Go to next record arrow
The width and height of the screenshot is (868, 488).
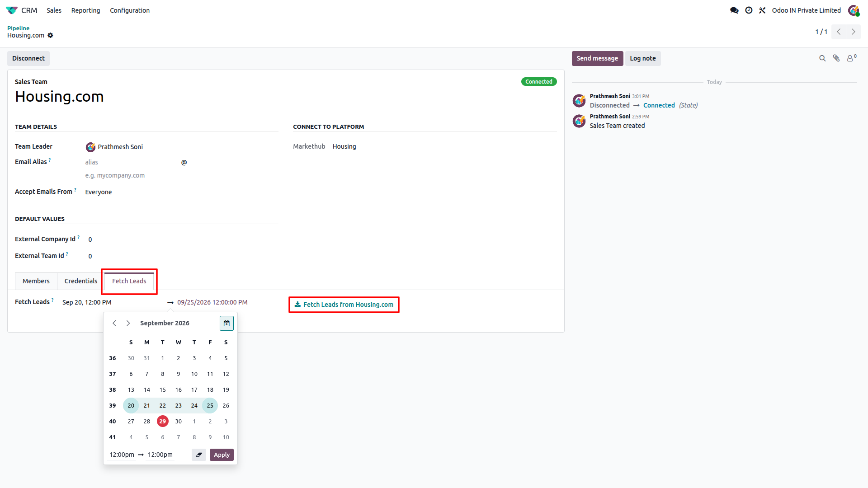click(x=854, y=32)
